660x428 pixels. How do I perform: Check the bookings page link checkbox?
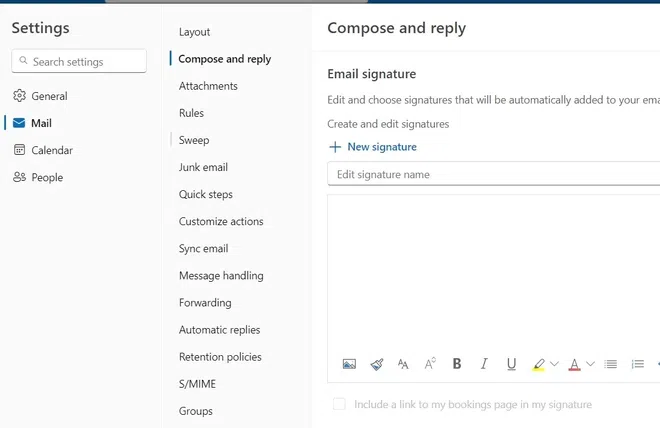[x=339, y=405]
